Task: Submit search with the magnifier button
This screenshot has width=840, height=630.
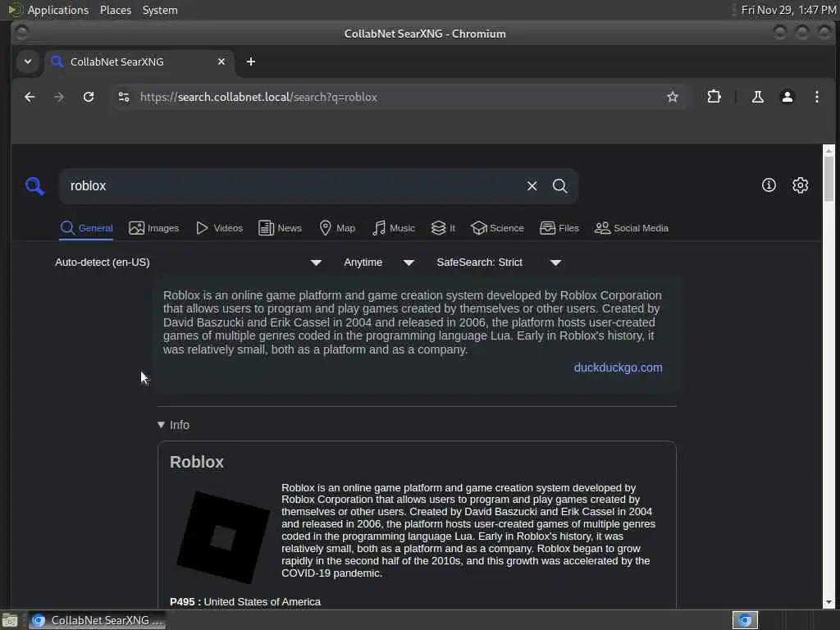Action: pos(559,186)
